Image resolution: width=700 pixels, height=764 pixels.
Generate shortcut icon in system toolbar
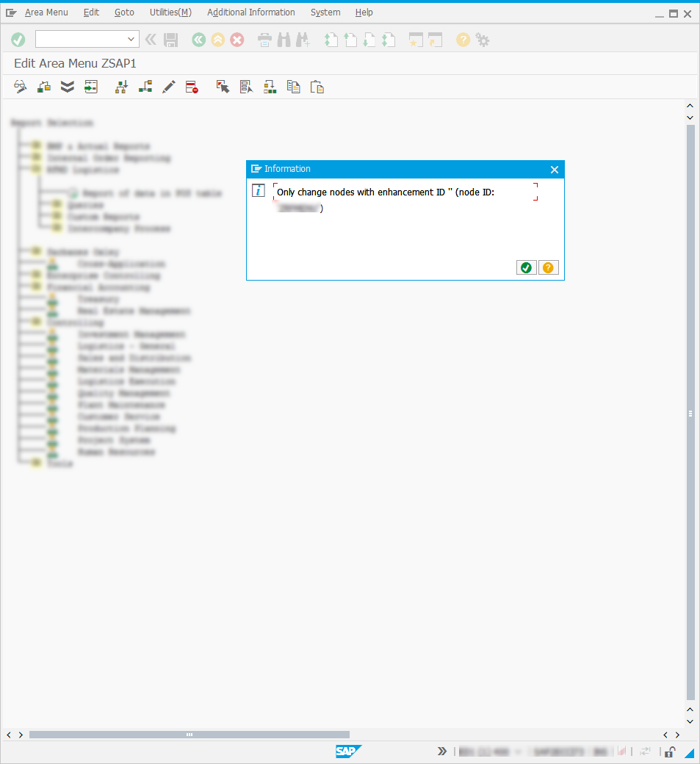(x=435, y=40)
